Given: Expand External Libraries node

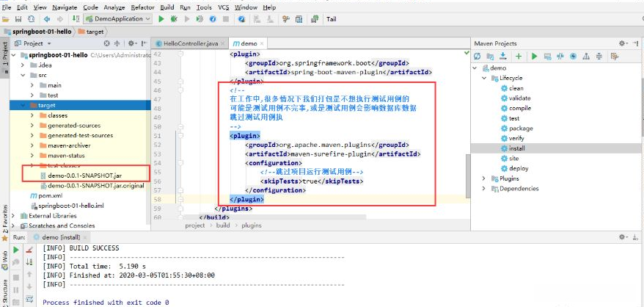Looking at the screenshot, I should click(x=13, y=216).
